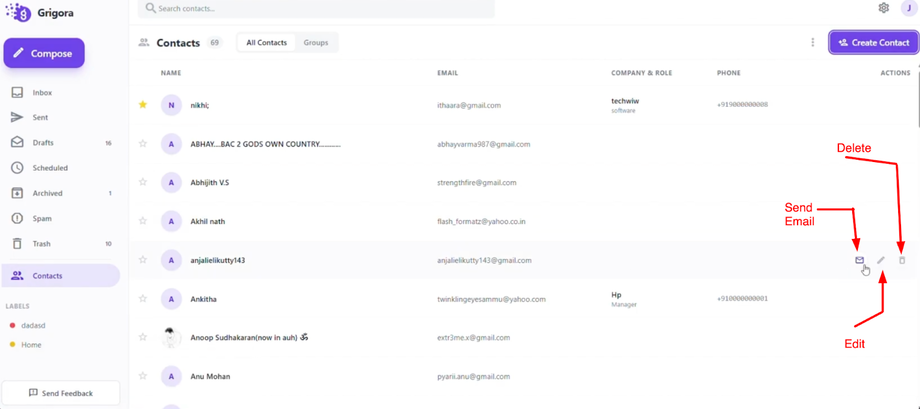Open the Spam folder
920x409 pixels.
[x=60, y=218]
